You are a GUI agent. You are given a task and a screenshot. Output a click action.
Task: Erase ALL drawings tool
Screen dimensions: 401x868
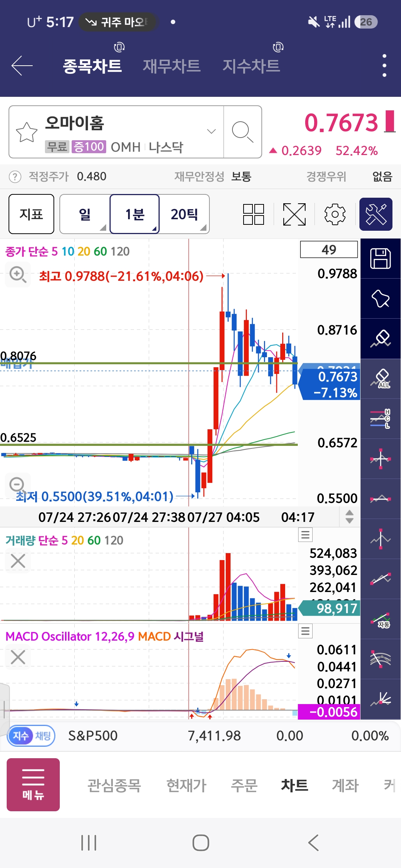381,379
